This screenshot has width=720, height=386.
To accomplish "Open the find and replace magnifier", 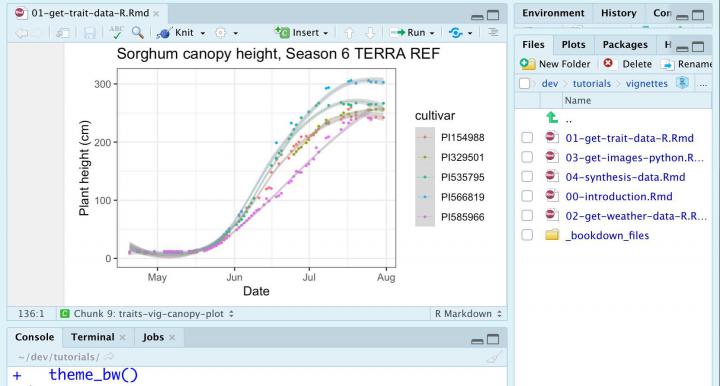I will click(x=137, y=33).
